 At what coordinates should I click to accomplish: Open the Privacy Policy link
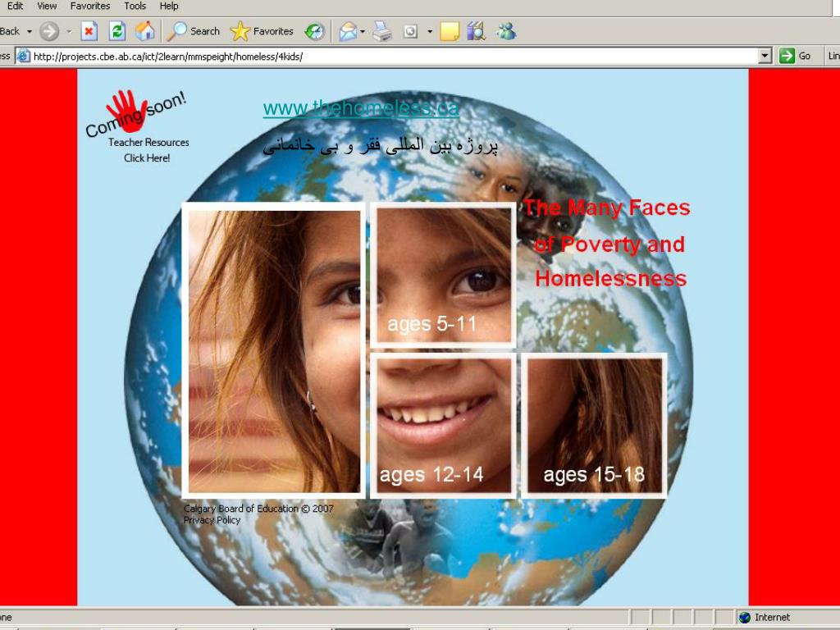pos(212,519)
